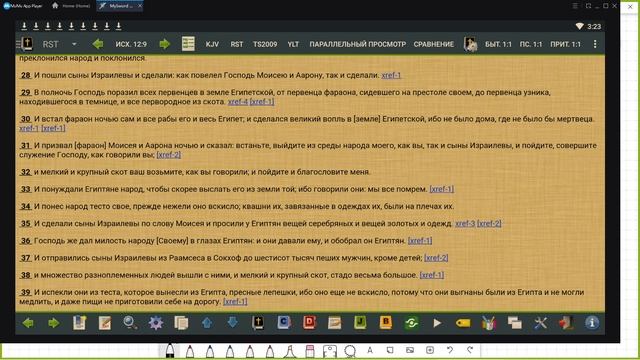This screenshot has height=360, width=640.
Task: Open the yellow tag icon
Action: click(x=463, y=323)
